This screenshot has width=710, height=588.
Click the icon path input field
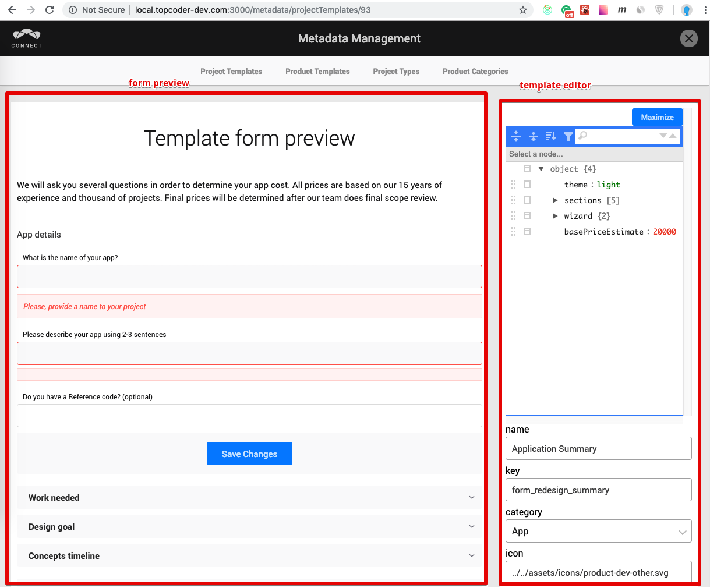599,572
